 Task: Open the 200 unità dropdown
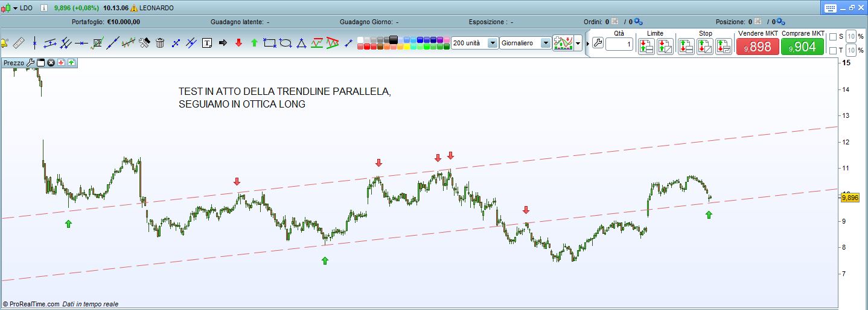492,43
